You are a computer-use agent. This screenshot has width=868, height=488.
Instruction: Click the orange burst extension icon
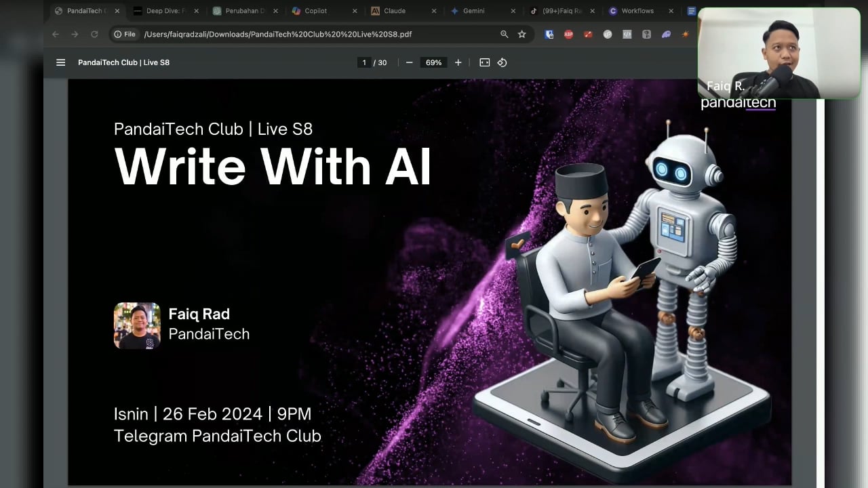click(x=686, y=34)
